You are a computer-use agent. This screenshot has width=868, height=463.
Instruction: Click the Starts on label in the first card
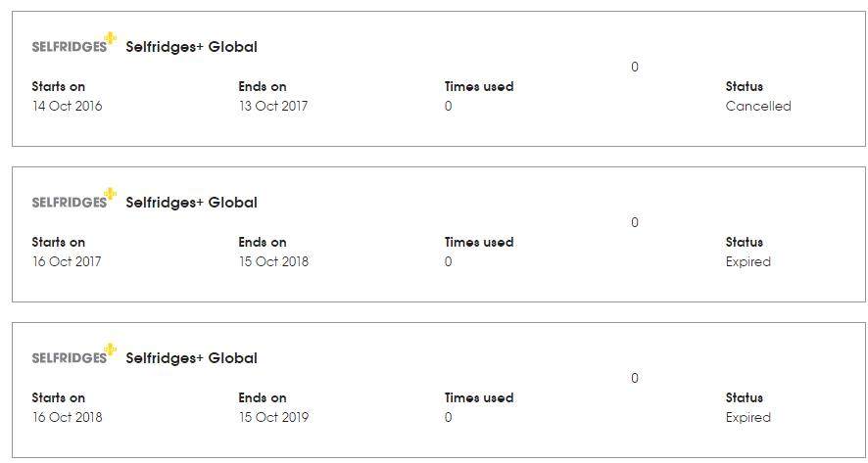[58, 86]
